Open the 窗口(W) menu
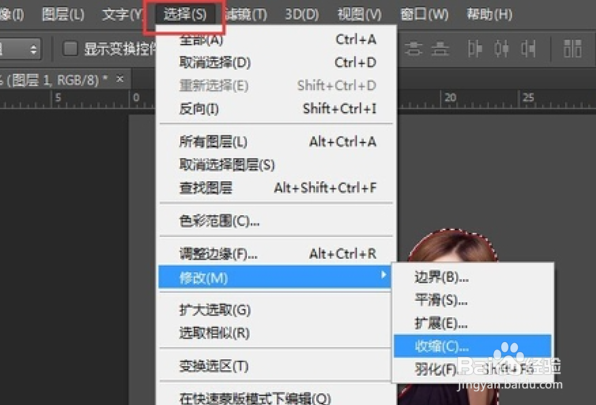The width and height of the screenshot is (596, 405). (424, 15)
